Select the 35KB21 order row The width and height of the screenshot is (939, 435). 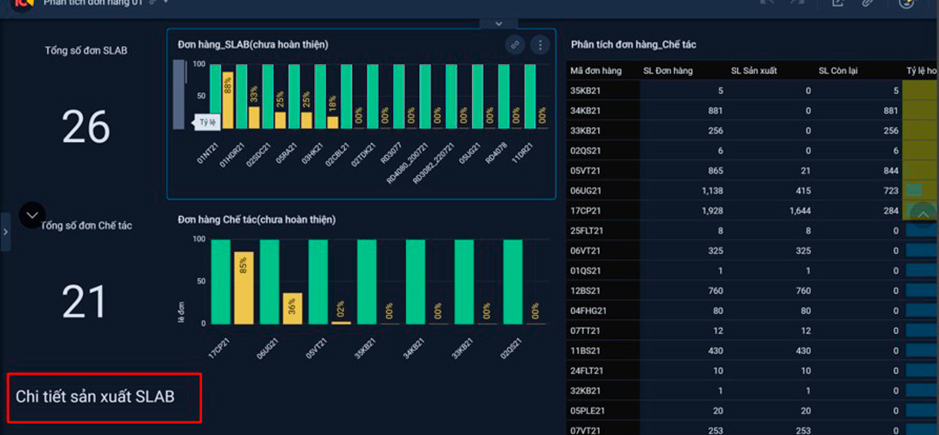click(752, 90)
